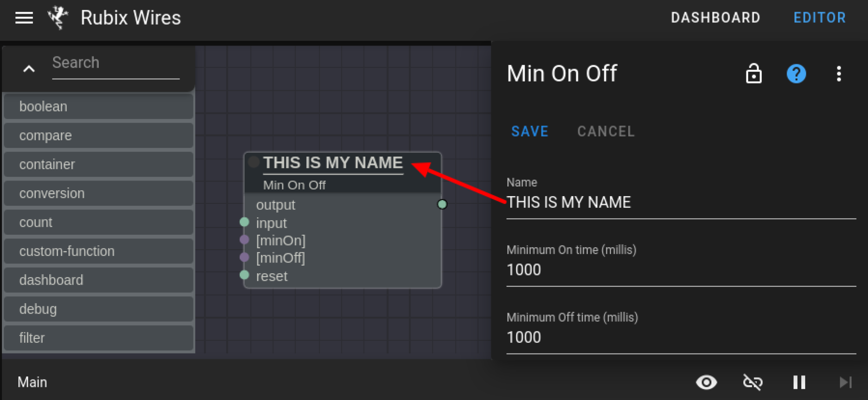Pause the flow engine

click(x=799, y=382)
